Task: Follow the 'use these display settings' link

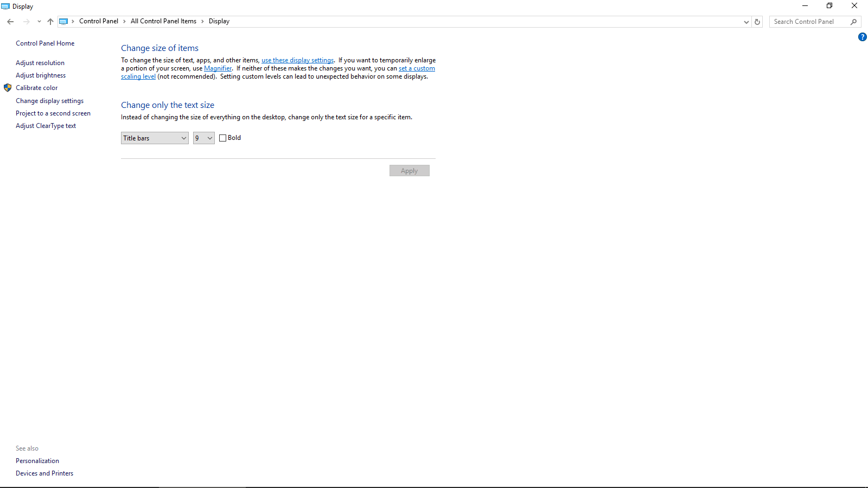Action: (x=297, y=60)
